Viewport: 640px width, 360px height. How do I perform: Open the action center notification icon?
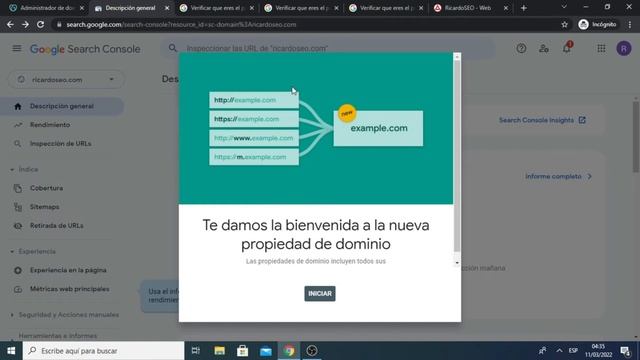click(625, 351)
